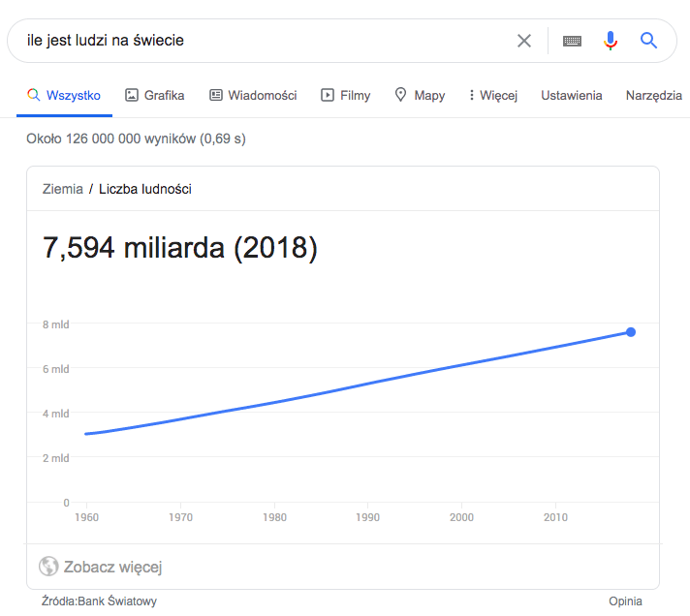
Task: Click the Bank Światowy source link
Action: point(117,601)
